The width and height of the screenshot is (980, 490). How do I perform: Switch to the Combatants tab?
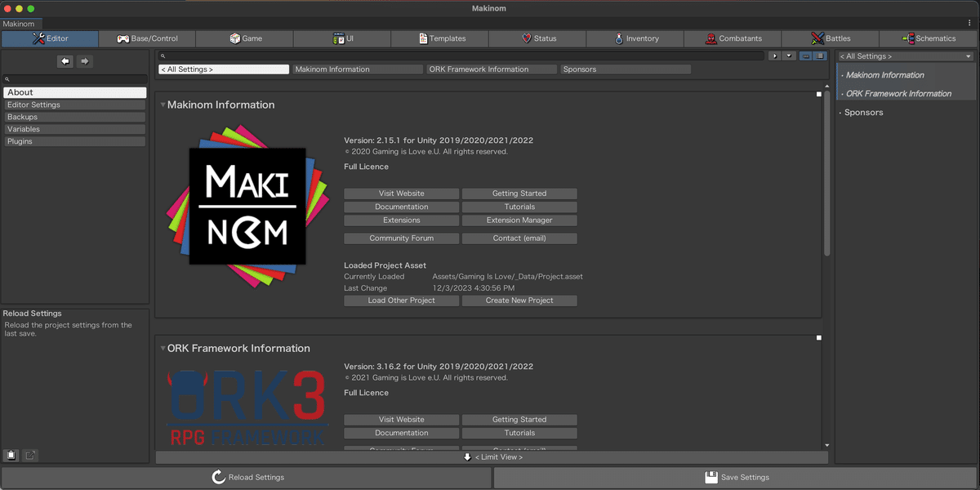[733, 38]
